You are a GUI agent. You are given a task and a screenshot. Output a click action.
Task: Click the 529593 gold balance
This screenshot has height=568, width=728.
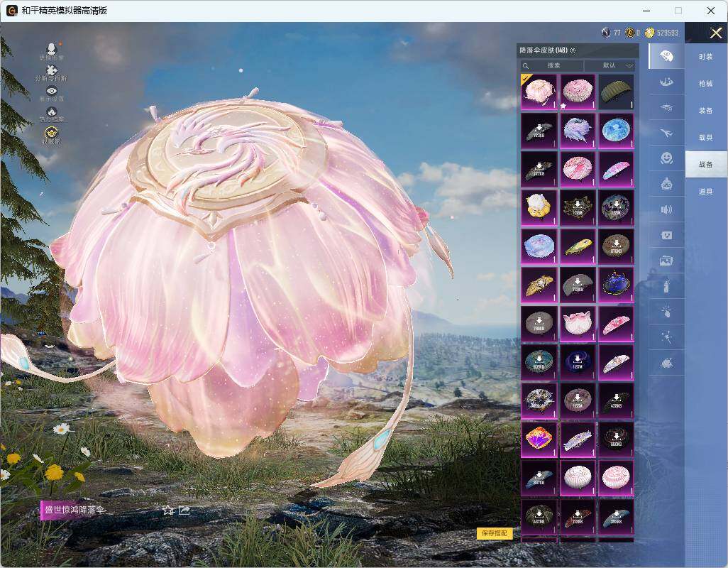(x=668, y=33)
